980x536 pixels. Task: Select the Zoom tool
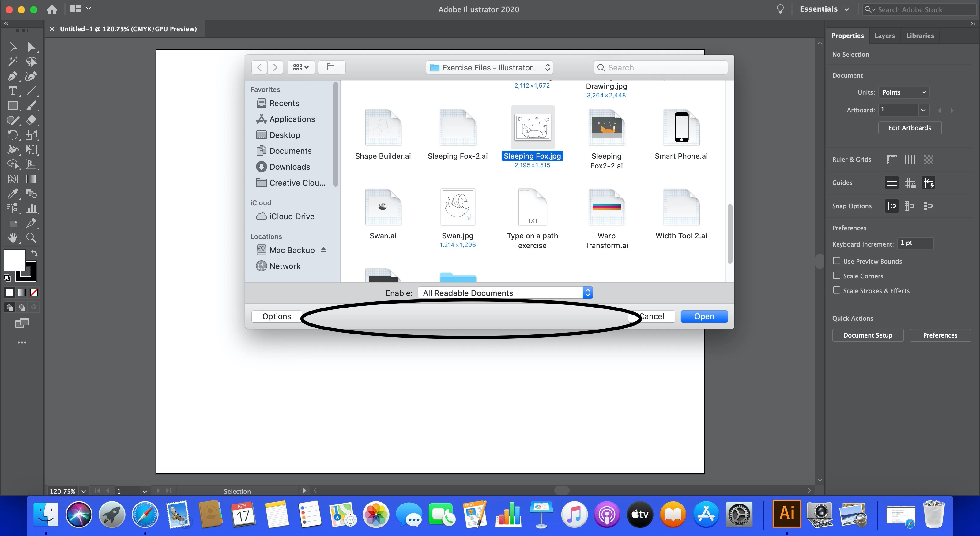coord(31,238)
